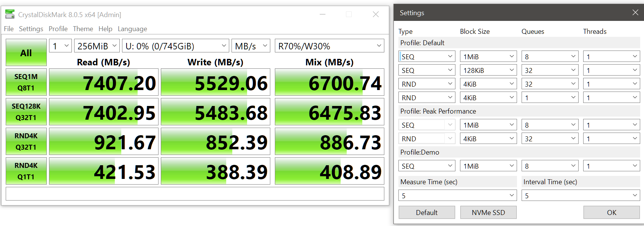Image resolution: width=644 pixels, height=226 pixels.
Task: Open the Theme menu
Action: tap(83, 29)
